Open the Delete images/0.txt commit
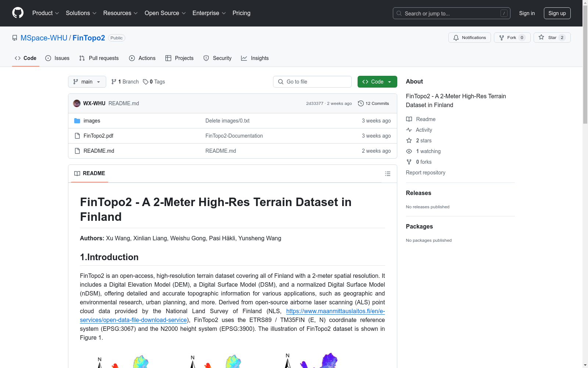Image resolution: width=588 pixels, height=368 pixels. point(227,121)
